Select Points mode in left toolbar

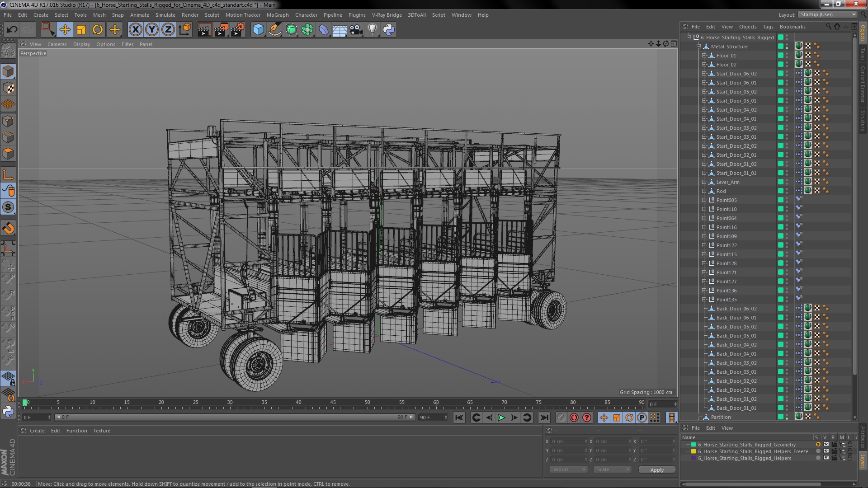click(x=8, y=121)
